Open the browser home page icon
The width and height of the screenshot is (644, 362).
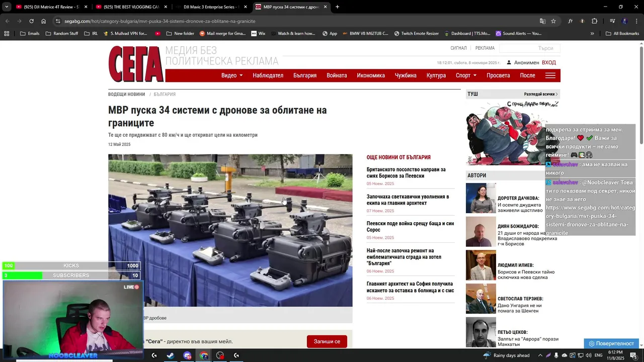[x=44, y=21]
